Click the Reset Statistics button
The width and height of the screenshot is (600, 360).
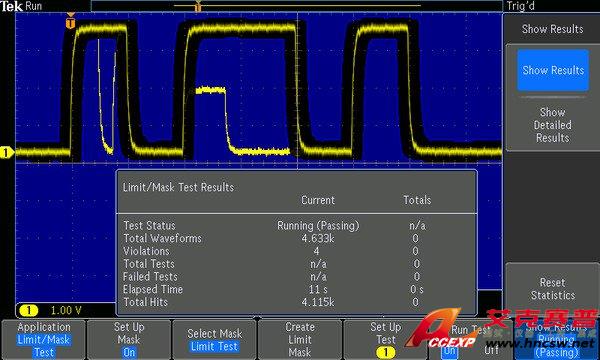click(553, 289)
